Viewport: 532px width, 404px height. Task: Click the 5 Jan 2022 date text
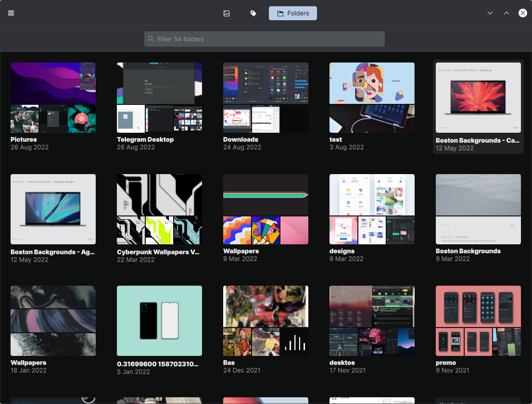(x=133, y=372)
